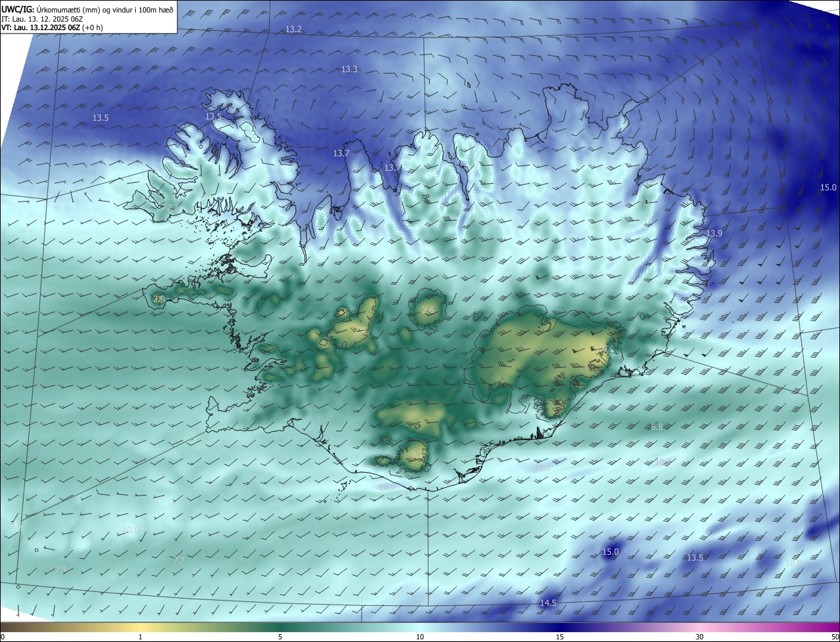Click the 'IT: Lau. 13. 12. 2025 06Z' line

[x=42, y=19]
